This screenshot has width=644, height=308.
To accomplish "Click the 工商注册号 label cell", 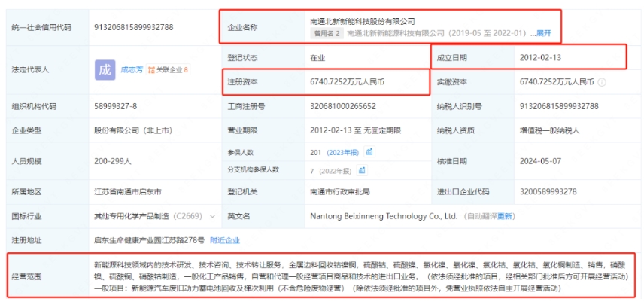I will [x=263, y=106].
